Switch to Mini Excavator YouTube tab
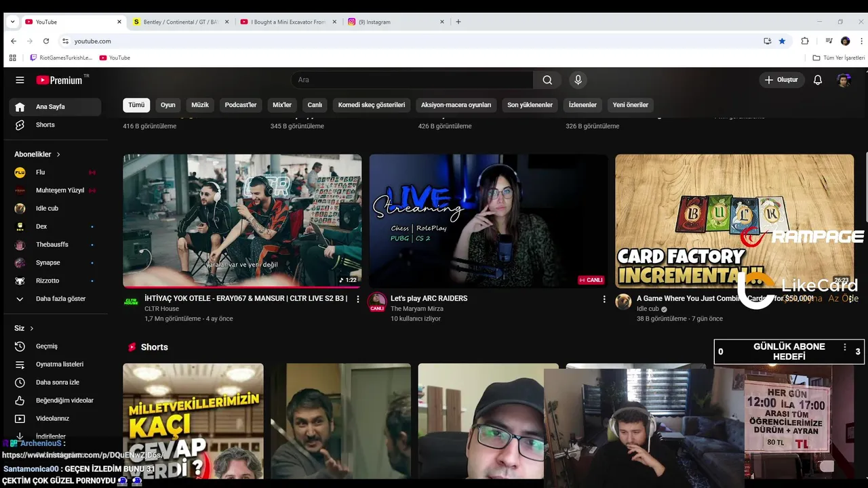 point(288,22)
